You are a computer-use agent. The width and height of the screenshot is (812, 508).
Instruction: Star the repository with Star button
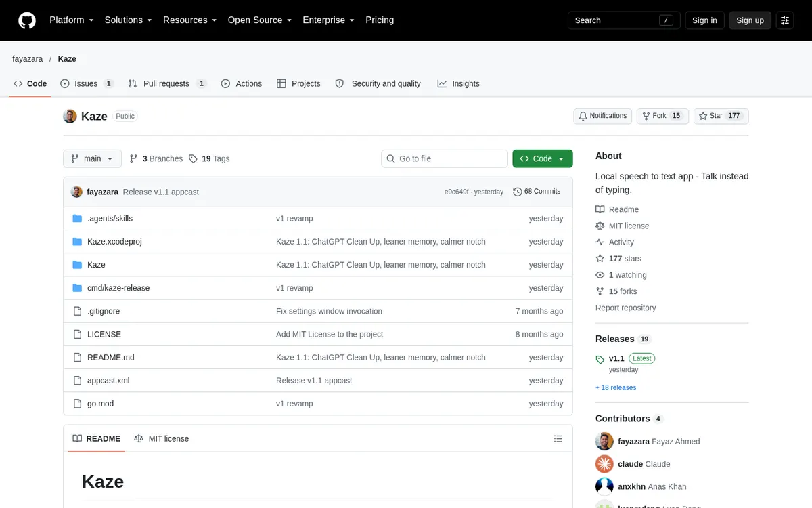pyautogui.click(x=721, y=117)
